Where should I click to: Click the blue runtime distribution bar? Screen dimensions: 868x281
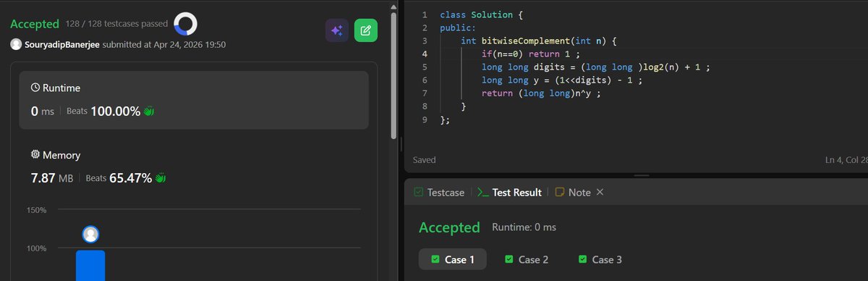[90, 266]
